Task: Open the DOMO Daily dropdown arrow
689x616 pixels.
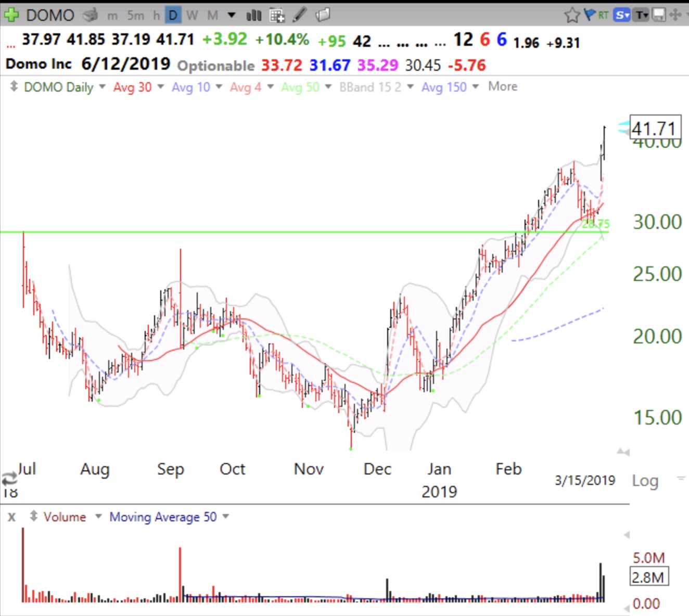Action: [x=102, y=86]
